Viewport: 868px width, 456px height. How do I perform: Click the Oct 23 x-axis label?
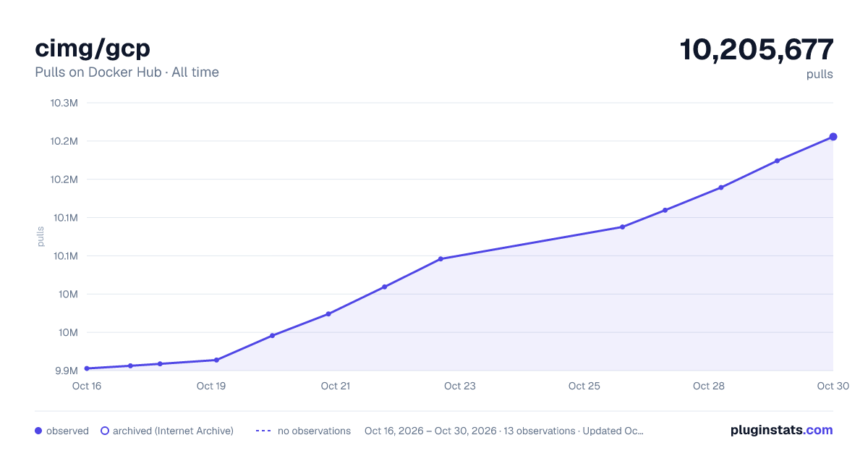tap(460, 386)
